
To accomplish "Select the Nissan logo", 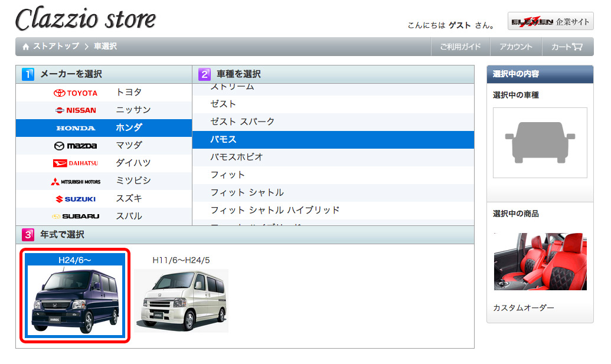I will [76, 110].
